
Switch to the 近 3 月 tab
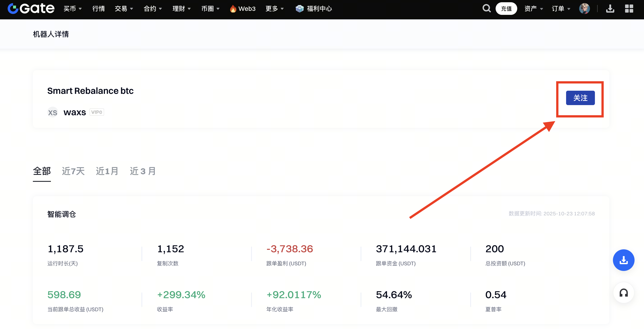point(143,171)
